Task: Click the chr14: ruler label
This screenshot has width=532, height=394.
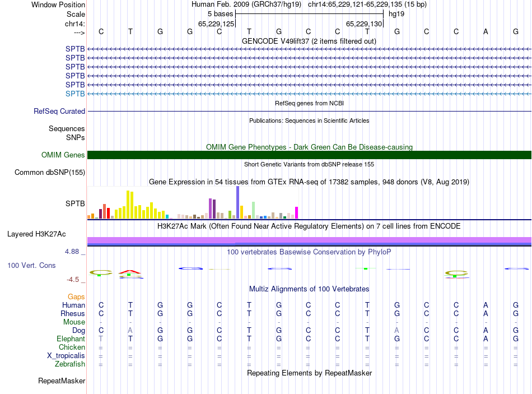Action: pos(74,24)
